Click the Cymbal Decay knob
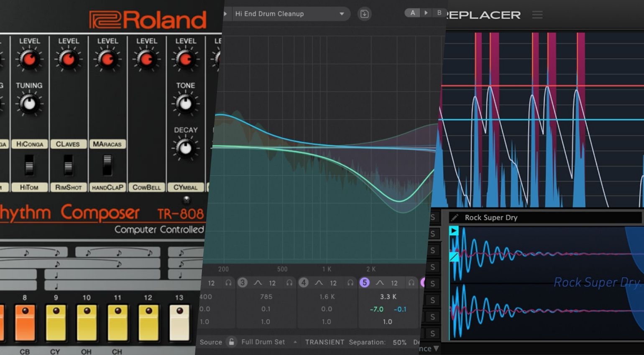644x355 pixels. pos(185,148)
